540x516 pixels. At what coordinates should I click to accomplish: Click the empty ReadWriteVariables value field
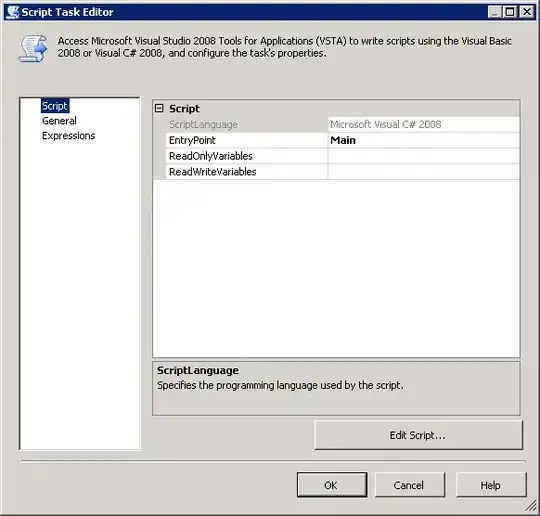(423, 172)
